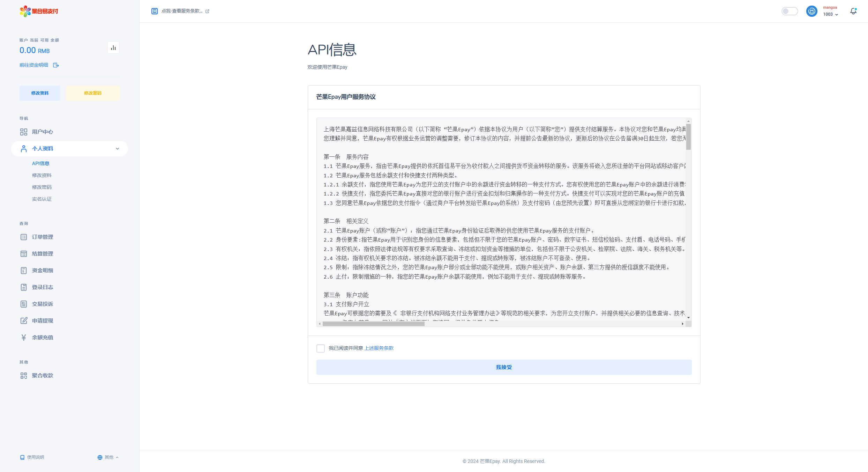
Task: Click the 点我·查看服务条款 header link
Action: tap(182, 11)
